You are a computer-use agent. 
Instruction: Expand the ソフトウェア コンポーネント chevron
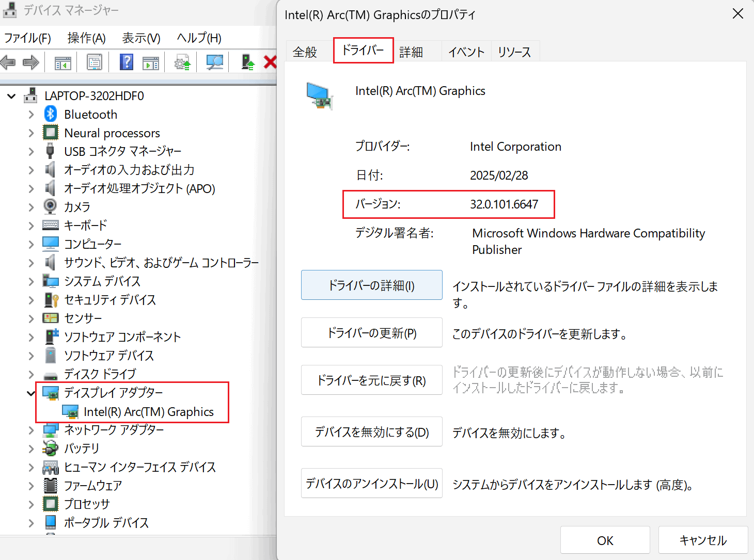31,337
